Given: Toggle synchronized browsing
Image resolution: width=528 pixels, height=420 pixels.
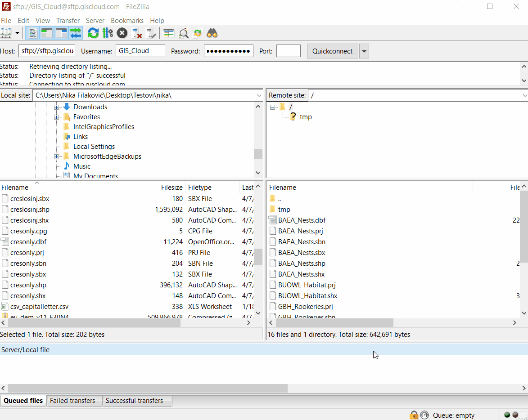Looking at the screenshot, I should (x=198, y=33).
